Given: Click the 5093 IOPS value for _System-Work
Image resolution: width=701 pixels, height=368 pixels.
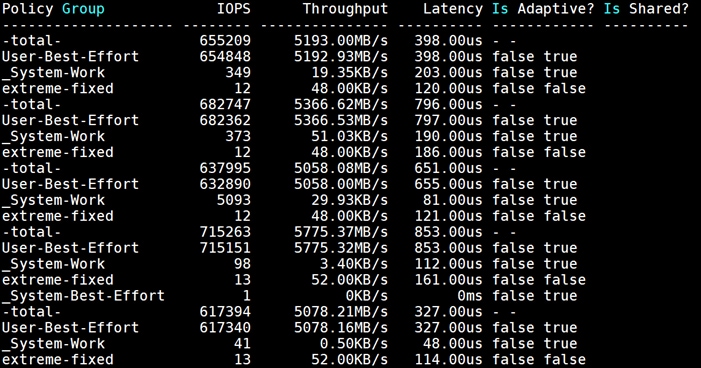Looking at the screenshot, I should pos(234,200).
